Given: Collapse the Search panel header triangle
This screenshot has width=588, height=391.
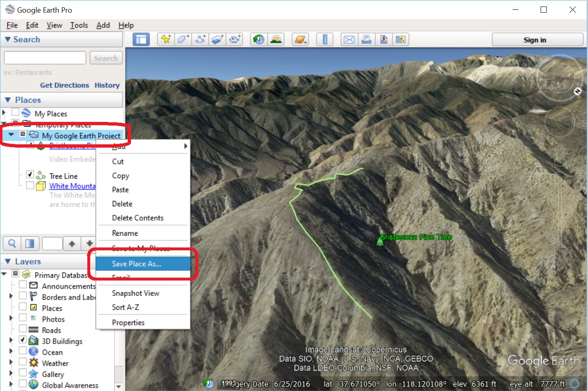Looking at the screenshot, I should tap(7, 40).
